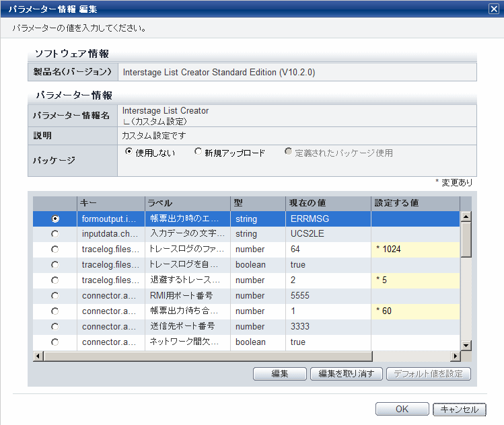Select radio for the tracelog row with value 64
This screenshot has width=504, height=425.
[x=55, y=249]
